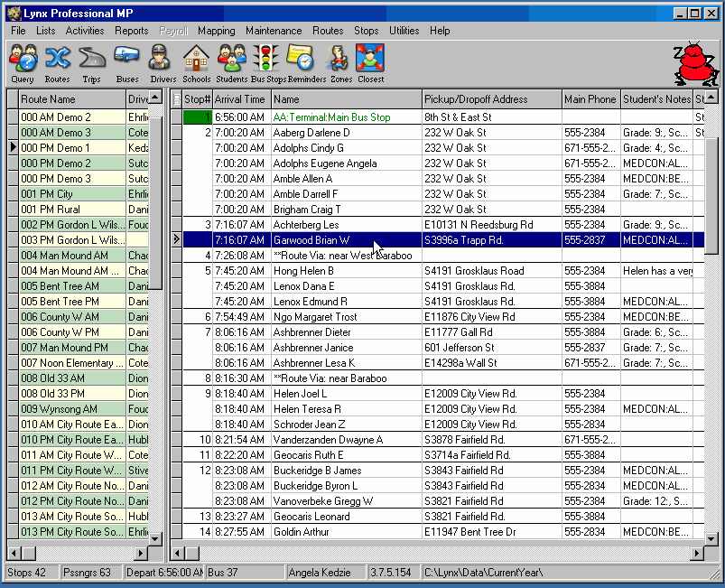
Task: Click left arrow of stops grid horizontal scrollbar
Action: coord(178,553)
